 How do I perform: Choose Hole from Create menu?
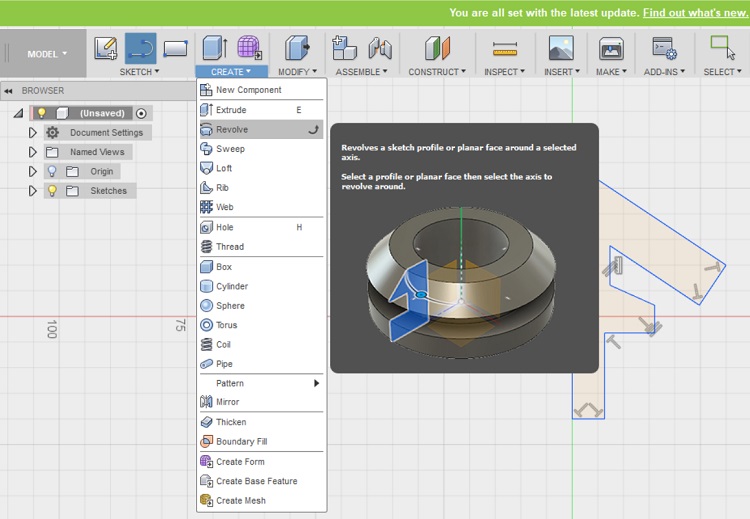262,227
